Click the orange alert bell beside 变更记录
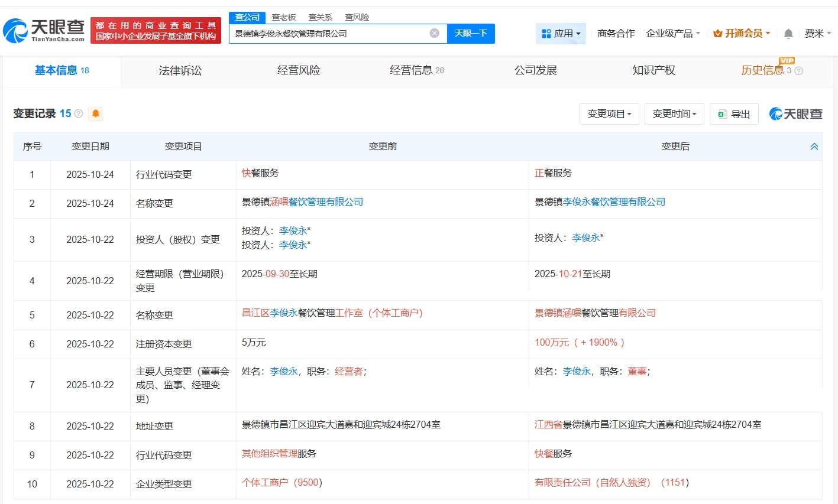838x504 pixels. 95,113
